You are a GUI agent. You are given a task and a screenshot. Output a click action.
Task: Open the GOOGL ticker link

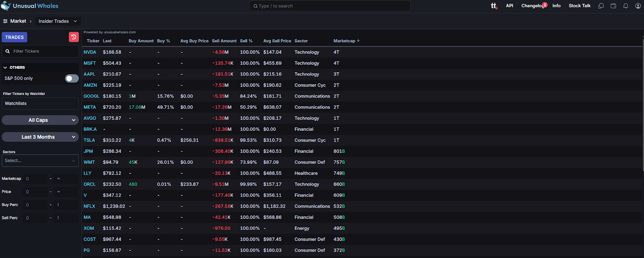click(91, 96)
